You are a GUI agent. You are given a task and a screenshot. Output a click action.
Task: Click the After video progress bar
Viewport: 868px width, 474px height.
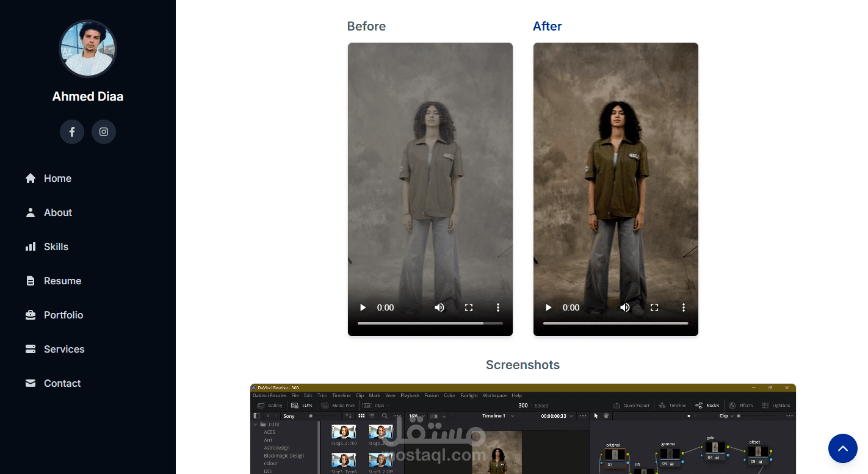[x=616, y=323]
